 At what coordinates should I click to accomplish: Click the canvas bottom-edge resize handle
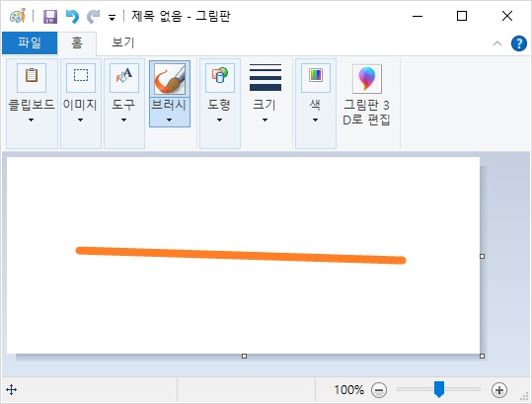244,357
